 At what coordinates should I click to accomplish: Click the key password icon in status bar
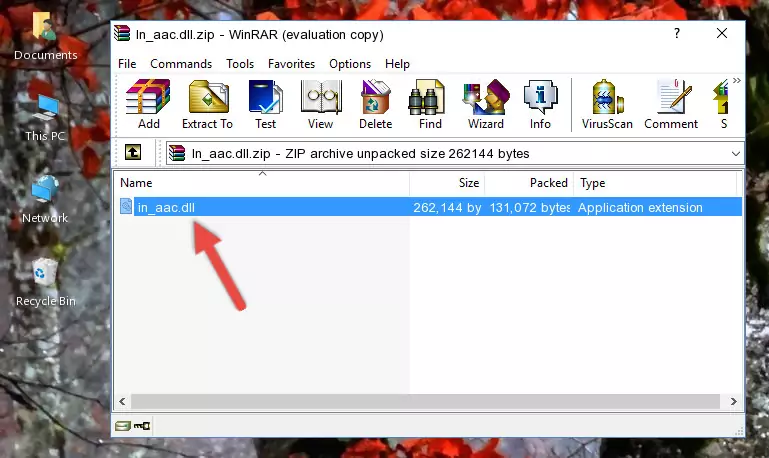[142, 426]
